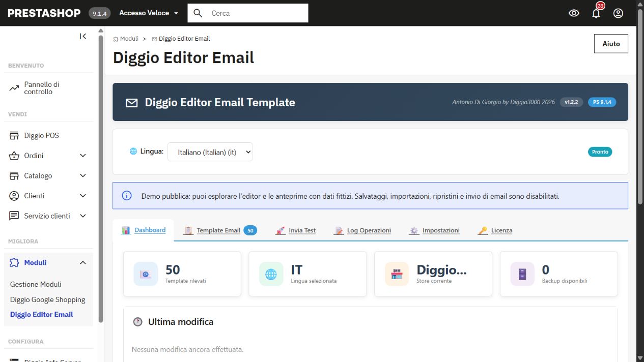Click the Aiuto button
Screen dimensions: 644x362
(x=611, y=44)
